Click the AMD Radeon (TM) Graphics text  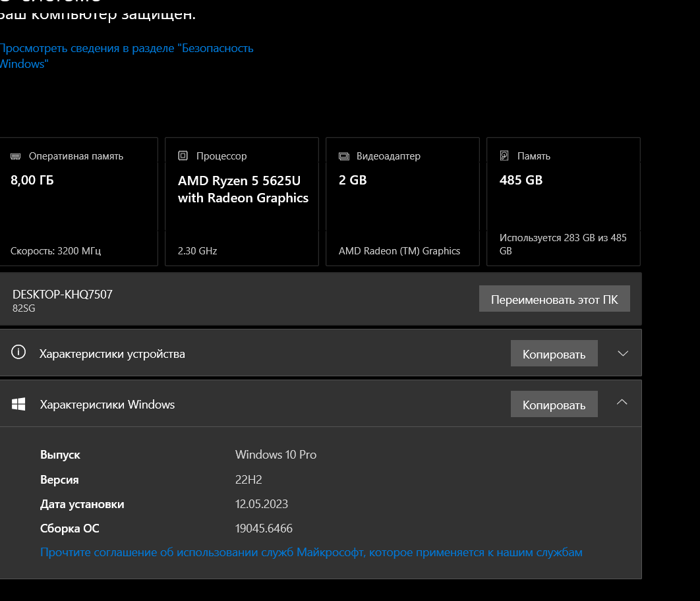point(399,251)
